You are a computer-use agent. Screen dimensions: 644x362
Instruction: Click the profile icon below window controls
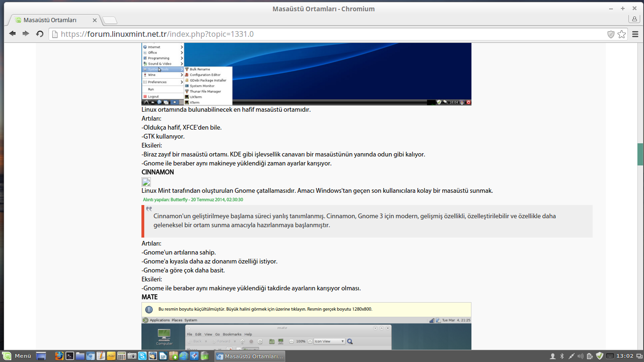point(635,19)
